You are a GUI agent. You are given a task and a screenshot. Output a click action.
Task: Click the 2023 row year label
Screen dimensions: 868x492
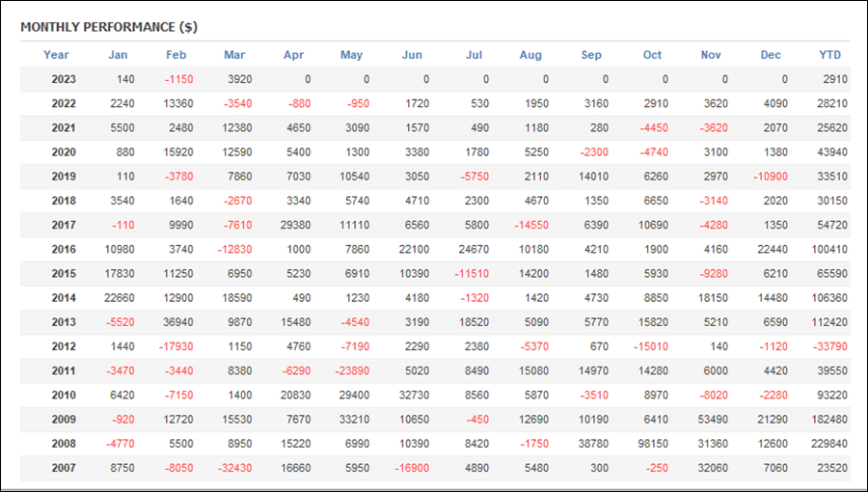pos(64,79)
